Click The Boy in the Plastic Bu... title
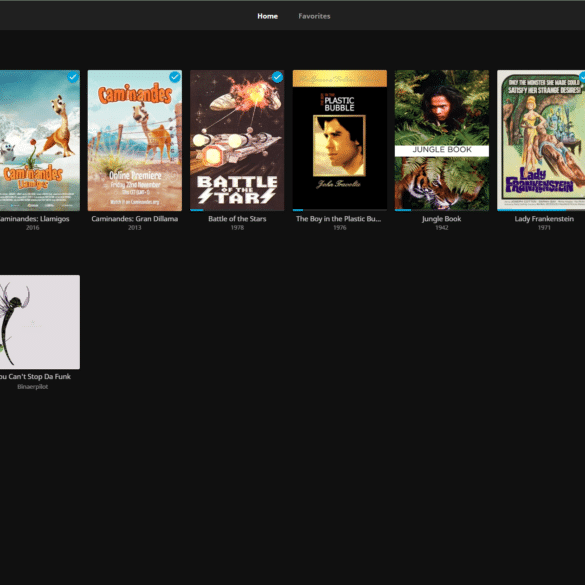Screen dimensions: 585x585 click(339, 219)
